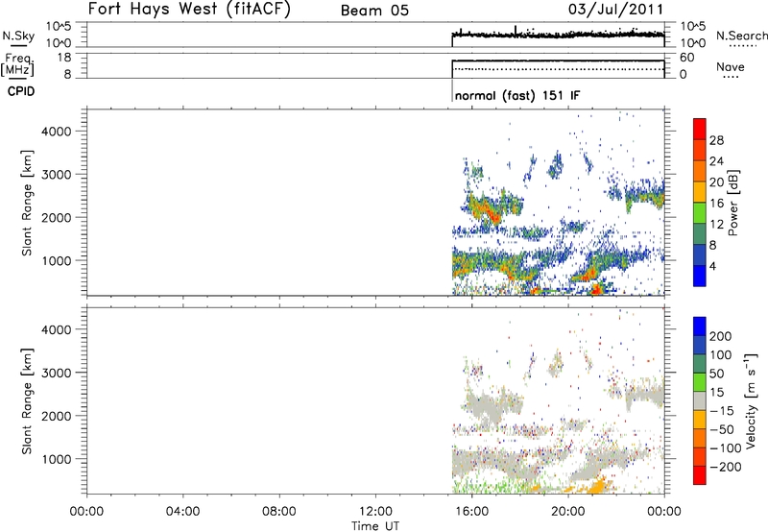Click the Power colorbar value 4
Viewport: 768px width, 532px height.
pyautogui.click(x=713, y=266)
